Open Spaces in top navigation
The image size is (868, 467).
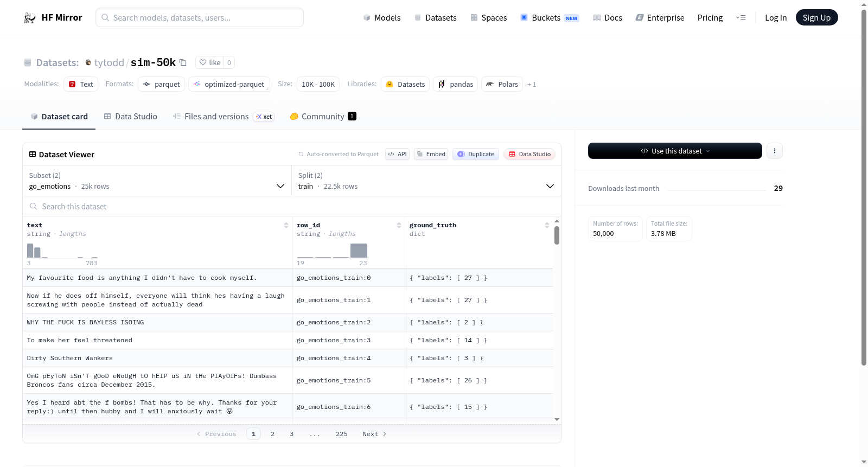coord(489,18)
